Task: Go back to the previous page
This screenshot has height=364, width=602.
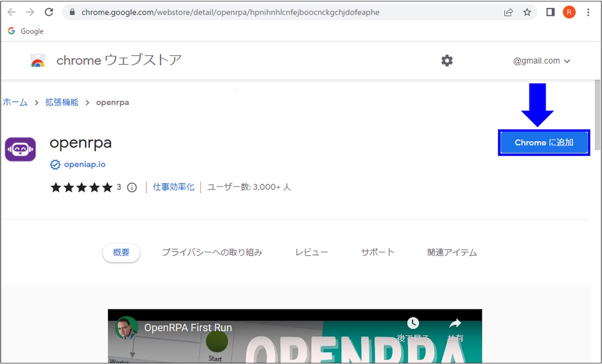Action: coord(12,12)
